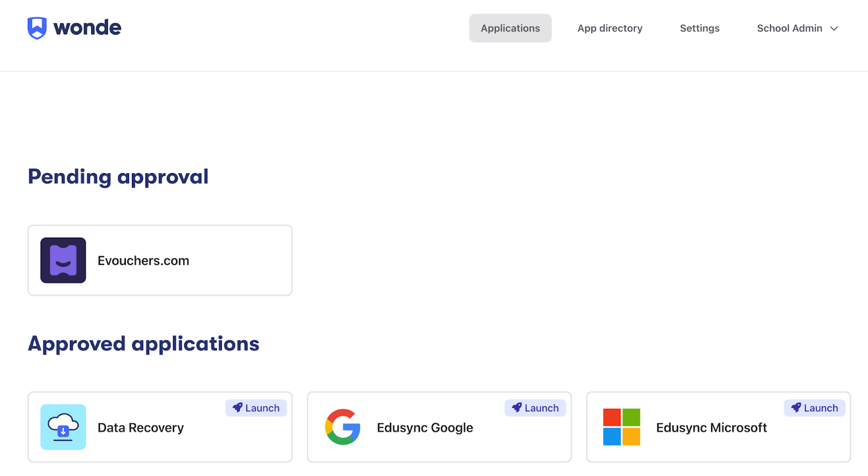Switch to the Applications tab
868x476 pixels.
coord(510,28)
